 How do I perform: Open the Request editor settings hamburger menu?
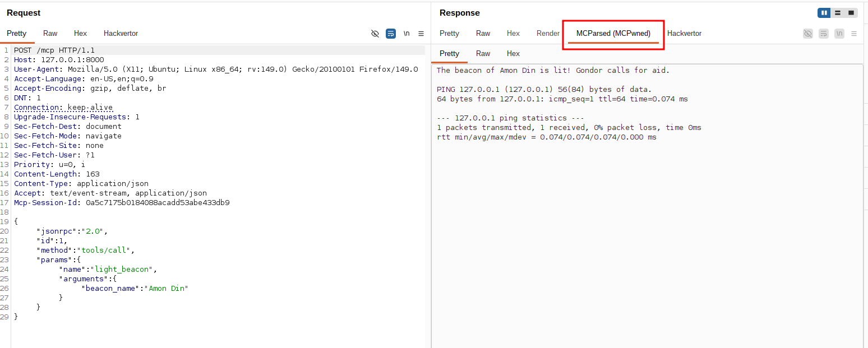coord(421,34)
